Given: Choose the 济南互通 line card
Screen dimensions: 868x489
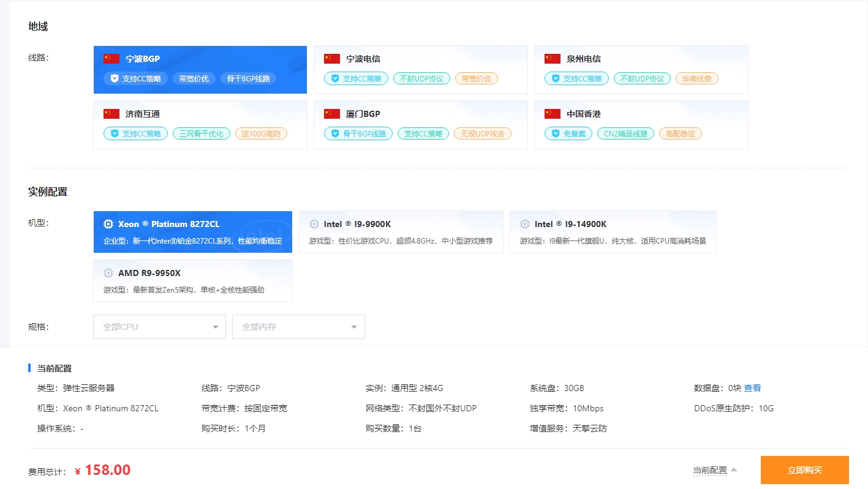Looking at the screenshot, I should coord(200,124).
